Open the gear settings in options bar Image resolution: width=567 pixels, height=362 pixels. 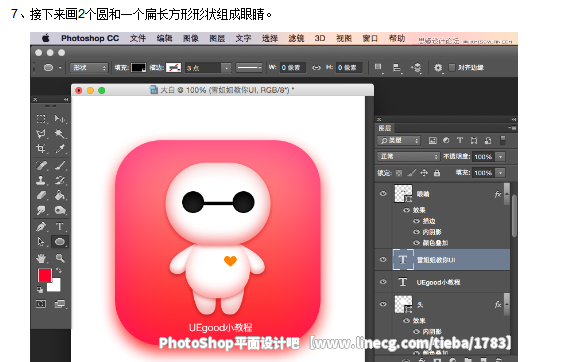[438, 68]
